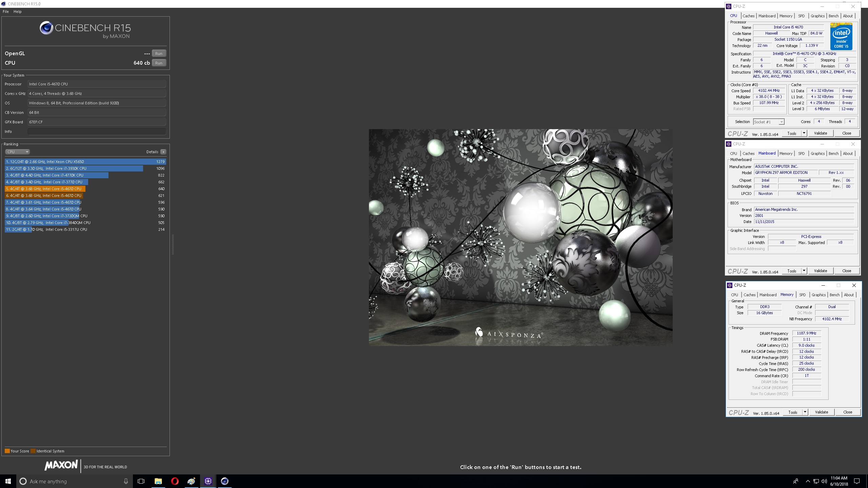Image resolution: width=868 pixels, height=488 pixels.
Task: Select ranking entry Intel Core i7-3930K
Action: [x=85, y=168]
